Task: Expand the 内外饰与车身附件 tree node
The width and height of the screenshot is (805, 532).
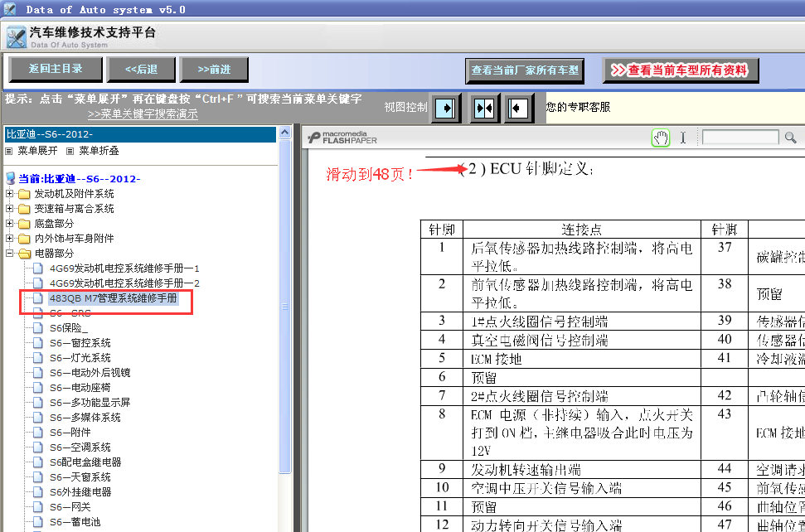Action: click(9, 239)
